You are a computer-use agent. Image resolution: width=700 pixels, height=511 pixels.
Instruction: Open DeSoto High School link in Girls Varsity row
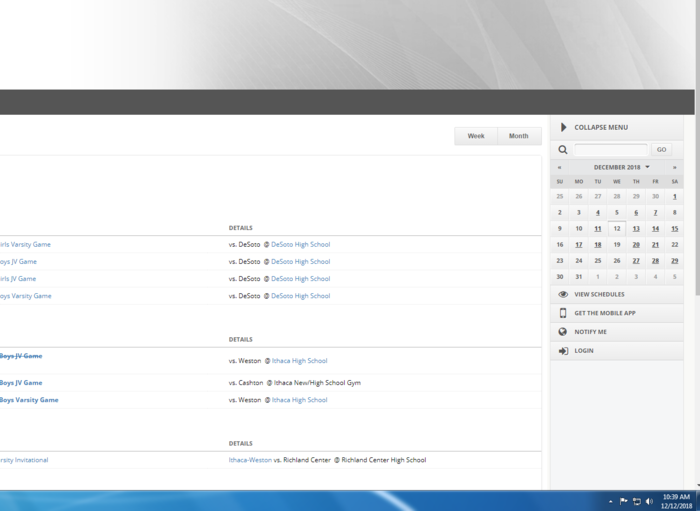click(x=300, y=245)
